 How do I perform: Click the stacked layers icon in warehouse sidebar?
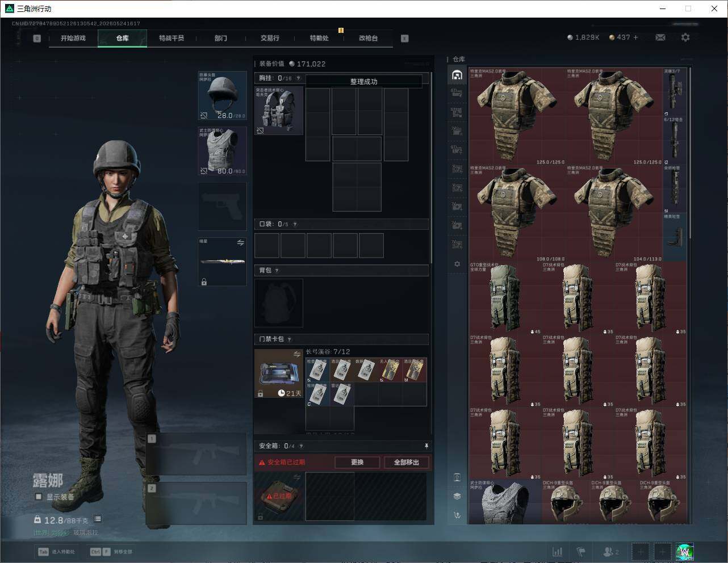click(x=457, y=496)
